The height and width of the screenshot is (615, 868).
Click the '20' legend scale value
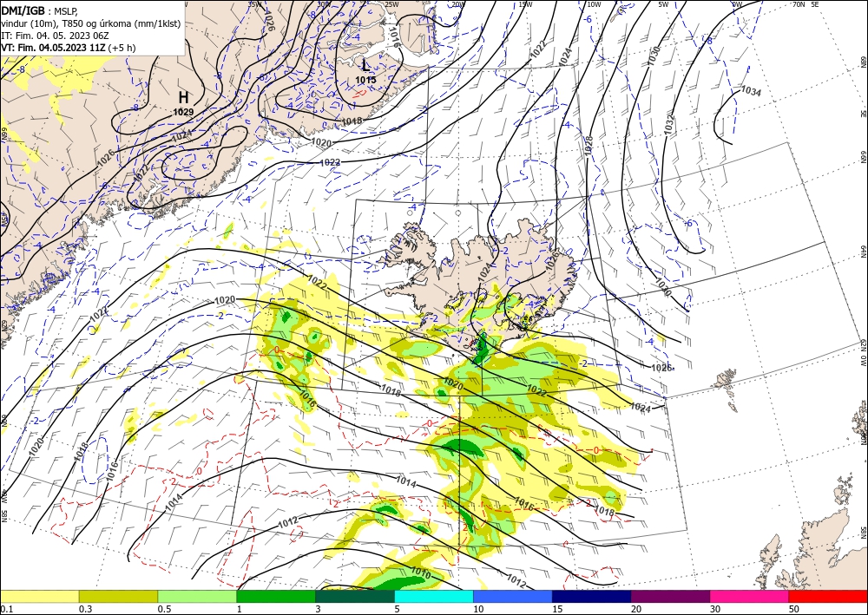636,609
